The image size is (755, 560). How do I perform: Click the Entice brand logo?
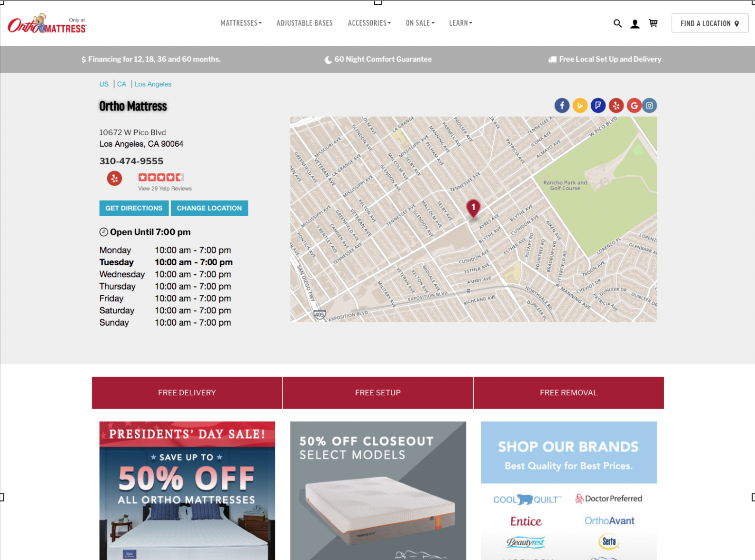526,521
